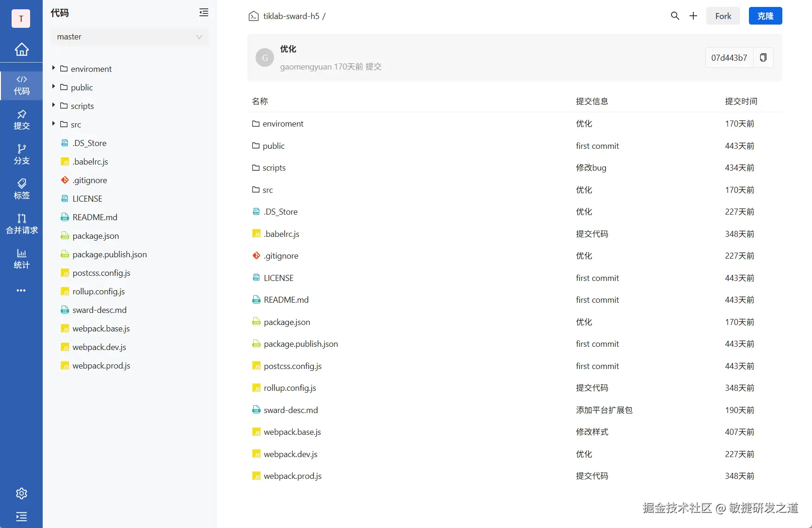Click the Fork button
Image resolution: width=812 pixels, height=528 pixels.
coord(722,15)
